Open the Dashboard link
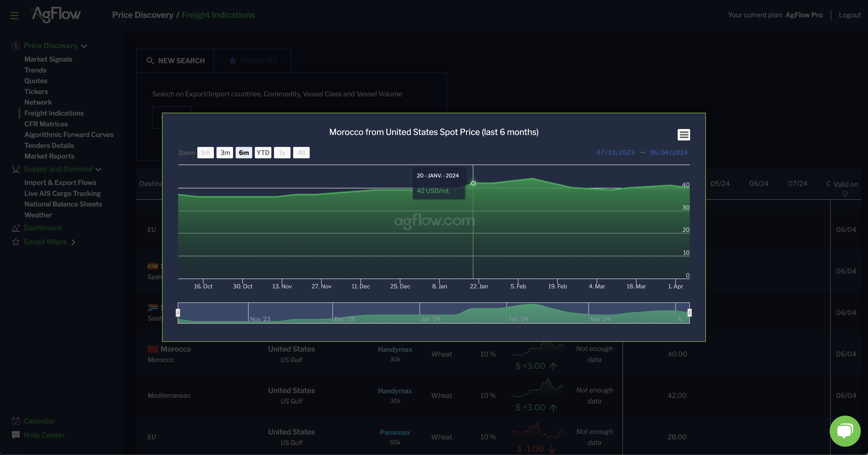868x455 pixels. [x=42, y=228]
